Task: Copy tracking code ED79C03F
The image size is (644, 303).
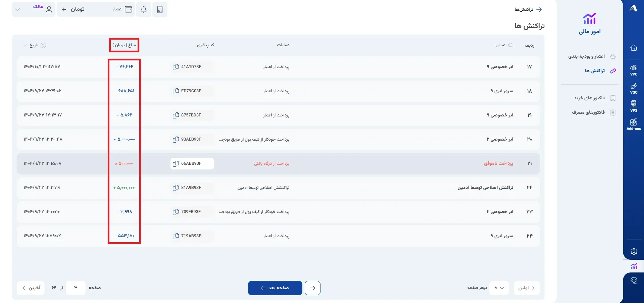Action: [176, 91]
